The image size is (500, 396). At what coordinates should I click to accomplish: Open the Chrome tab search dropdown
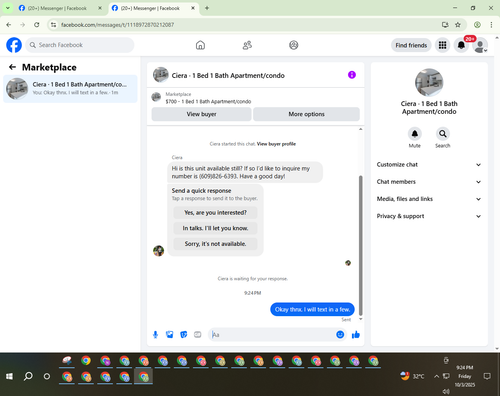[x=8, y=8]
